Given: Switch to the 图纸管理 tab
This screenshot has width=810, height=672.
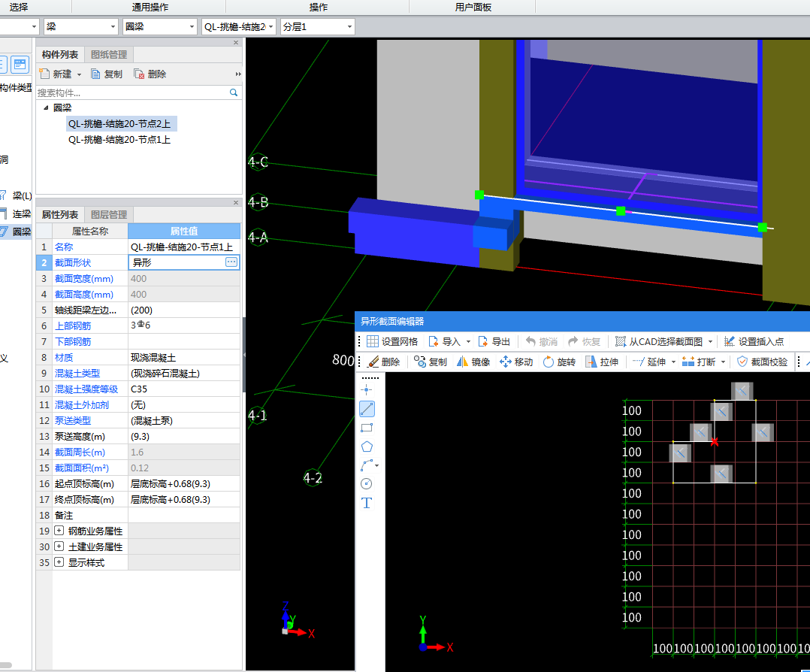Looking at the screenshot, I should (109, 54).
